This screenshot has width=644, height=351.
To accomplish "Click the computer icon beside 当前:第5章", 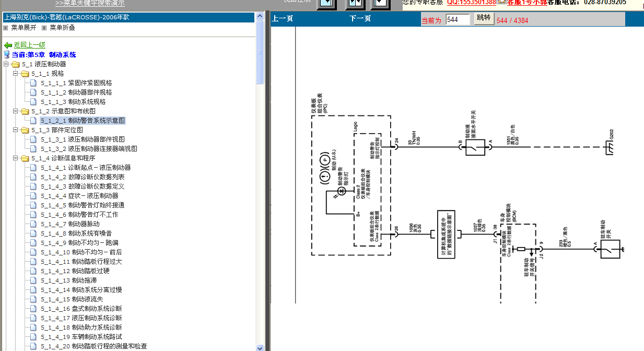I will 7,54.
